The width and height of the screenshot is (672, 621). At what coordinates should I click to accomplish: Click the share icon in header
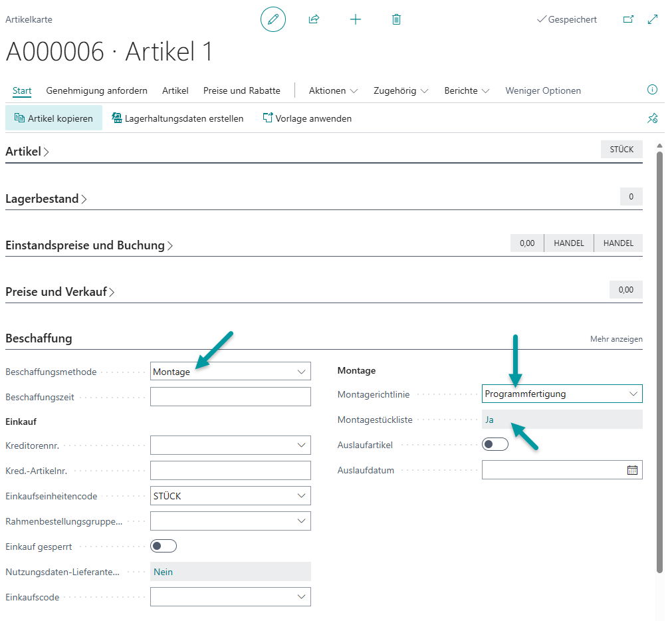314,19
